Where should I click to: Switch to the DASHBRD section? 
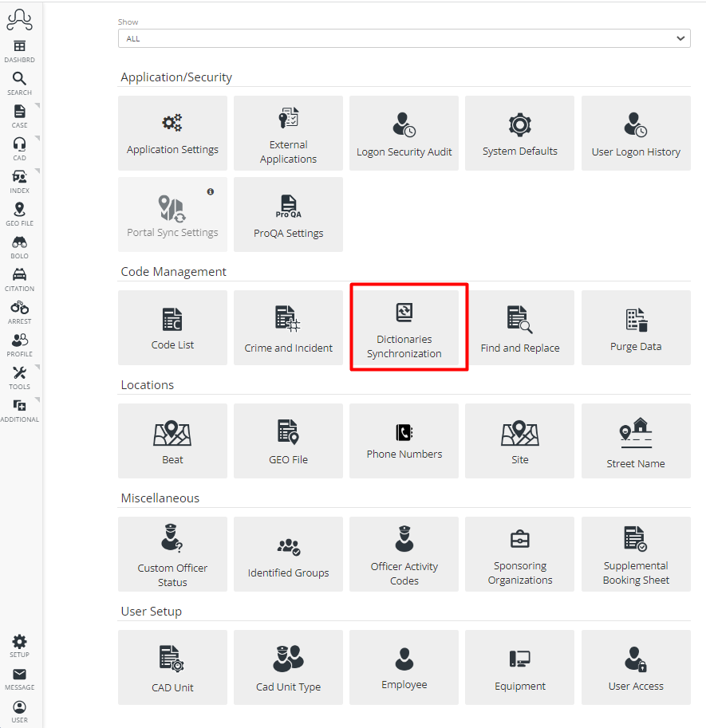(19, 49)
